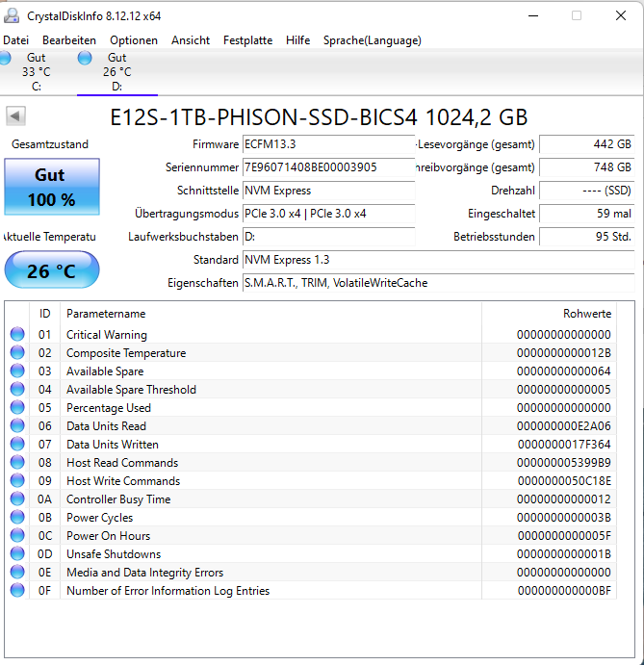
Task: Click the status orb for Controller Busy Time
Action: pyautogui.click(x=17, y=499)
